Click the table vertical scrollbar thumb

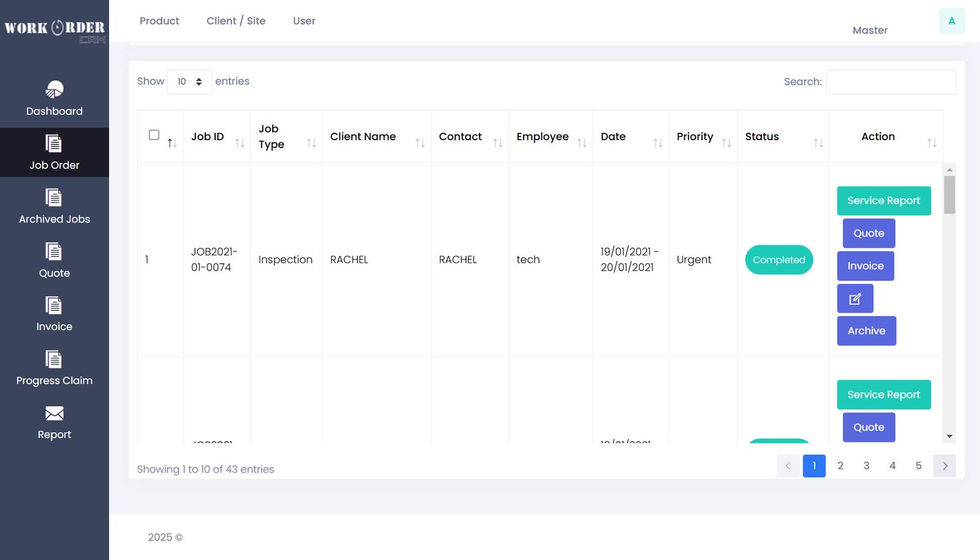point(949,195)
